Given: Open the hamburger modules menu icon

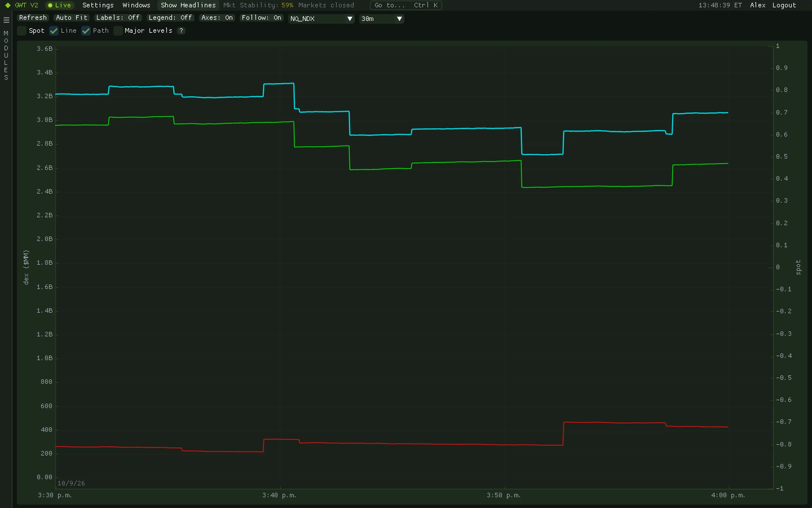Looking at the screenshot, I should pos(6,20).
